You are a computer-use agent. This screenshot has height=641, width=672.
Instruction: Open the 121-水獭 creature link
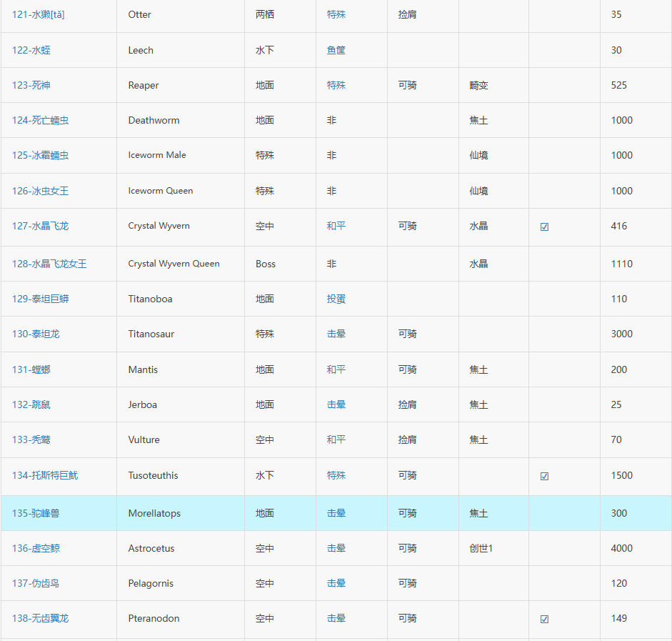tap(38, 14)
